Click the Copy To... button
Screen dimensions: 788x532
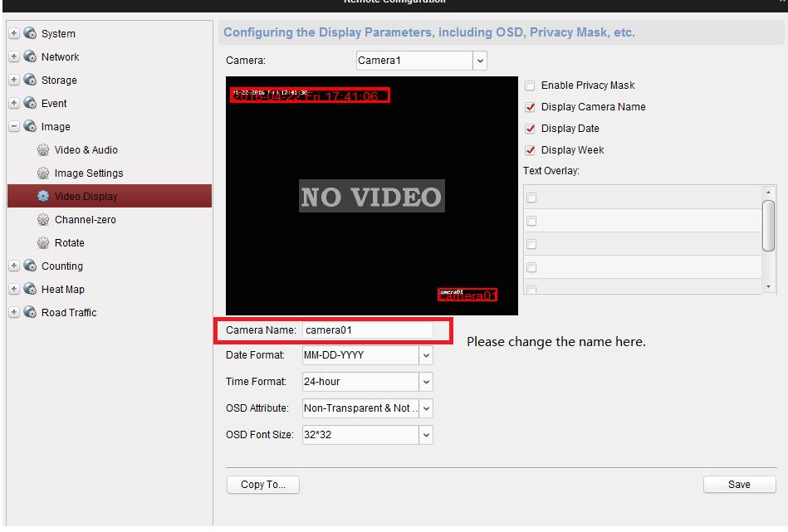(x=262, y=485)
